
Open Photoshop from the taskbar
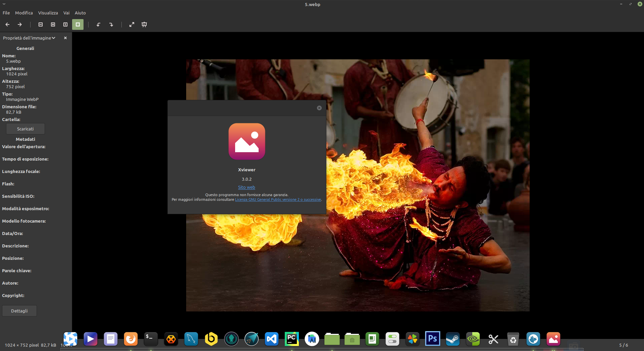pos(432,339)
